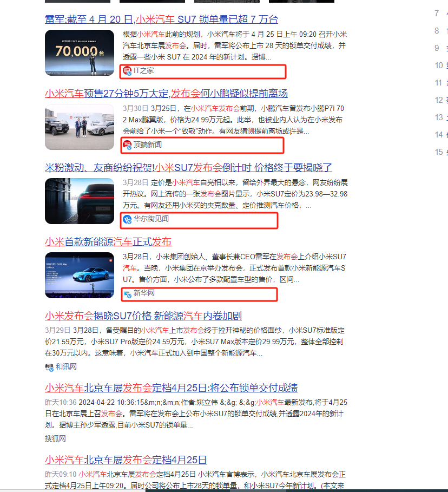Open headline ending with 将公布锁单交付成绩
This screenshot has height=492, width=448.
[171, 388]
